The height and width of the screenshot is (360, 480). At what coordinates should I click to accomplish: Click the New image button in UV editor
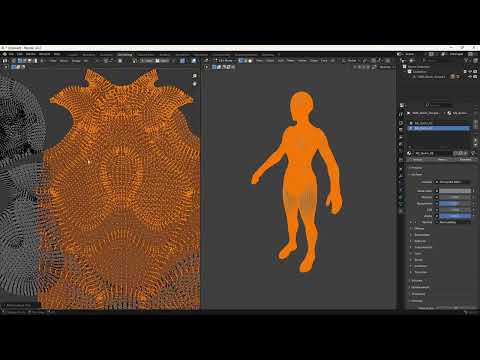click(149, 61)
